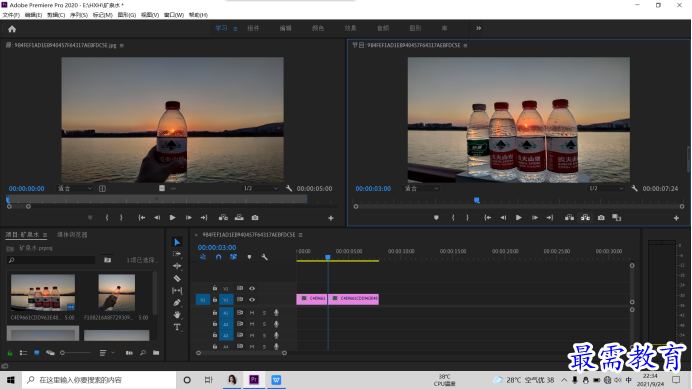Open Program monitor zoom level dropdown
Viewport: 692px width, 389px height.
point(421,189)
